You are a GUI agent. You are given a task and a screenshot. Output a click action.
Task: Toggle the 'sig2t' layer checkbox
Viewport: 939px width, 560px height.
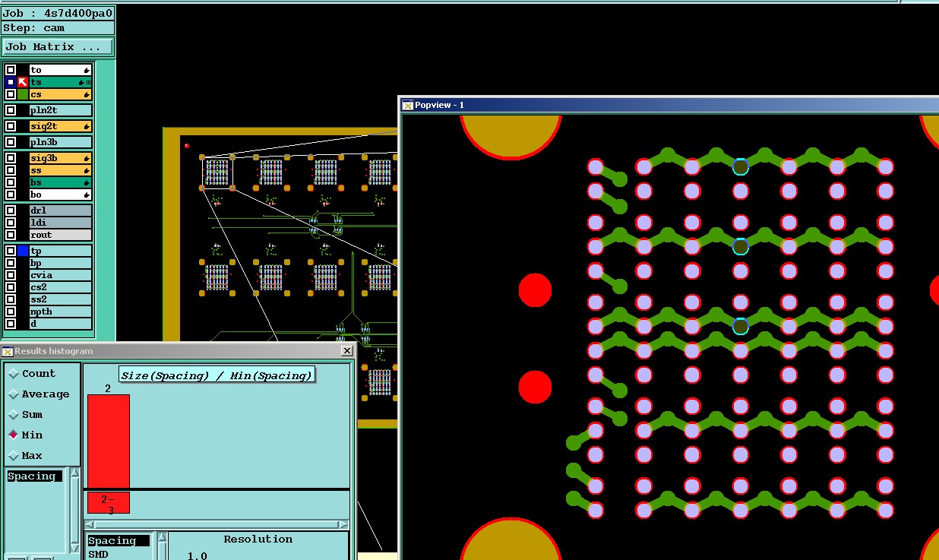[11, 126]
